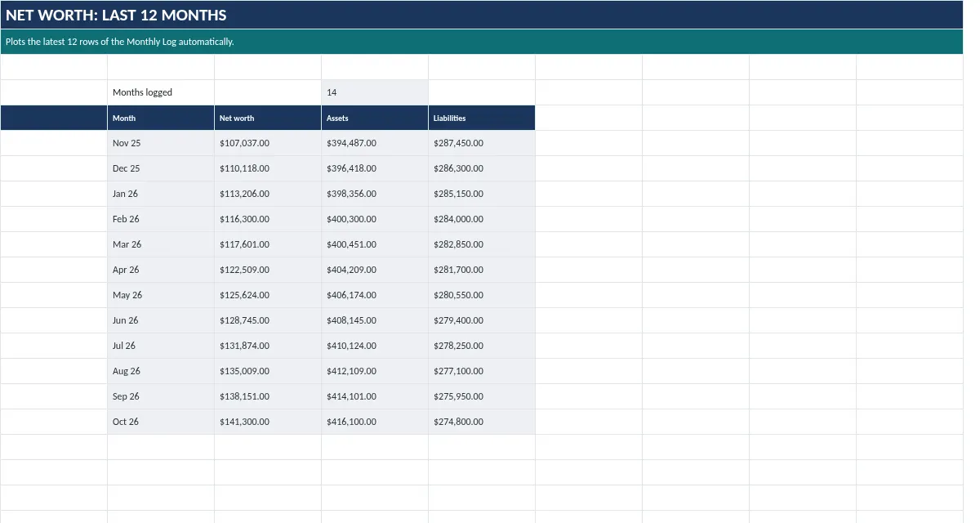Choose the liabilities cell $275,950.00
Screen dimensions: 980x523
pyautogui.click(x=482, y=396)
